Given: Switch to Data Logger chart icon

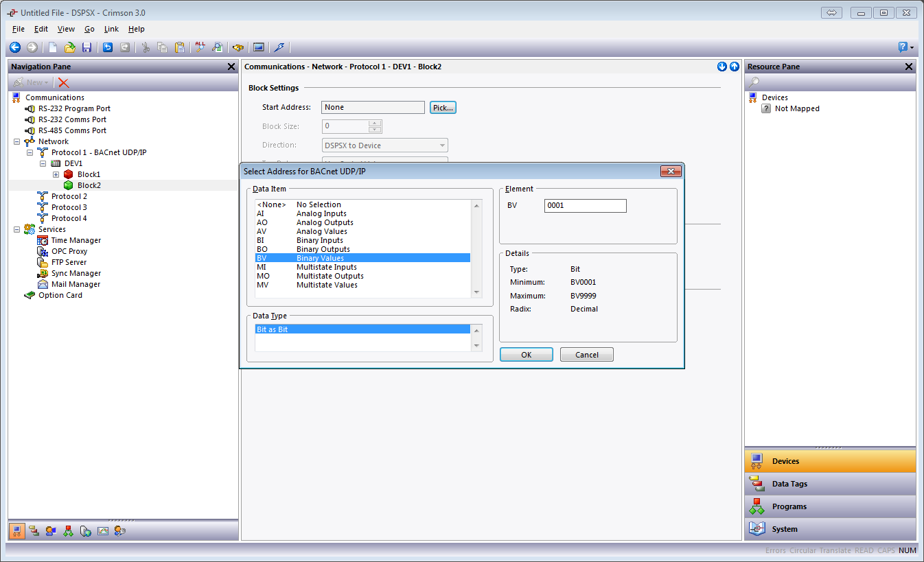Looking at the screenshot, I should (x=102, y=530).
